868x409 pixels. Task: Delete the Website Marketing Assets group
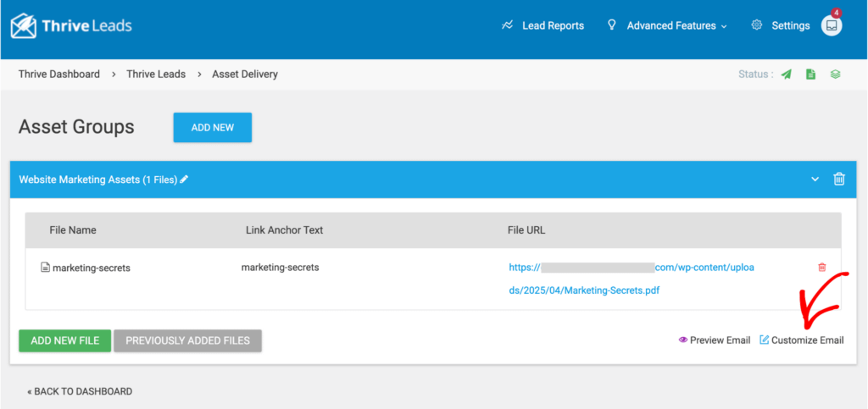pyautogui.click(x=839, y=180)
